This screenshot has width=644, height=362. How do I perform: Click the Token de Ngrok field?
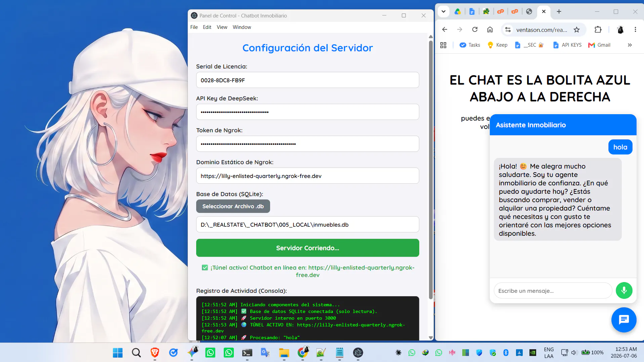pyautogui.click(x=307, y=144)
